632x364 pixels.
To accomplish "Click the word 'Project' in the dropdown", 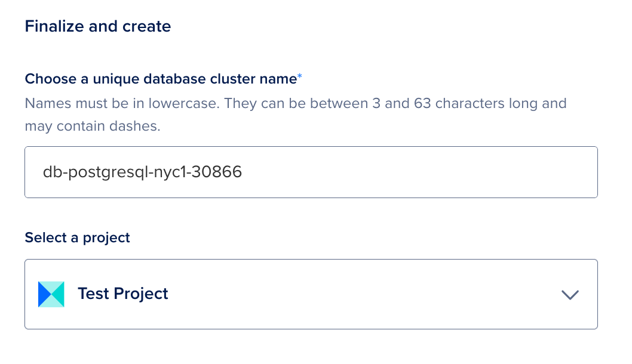I will coord(141,294).
